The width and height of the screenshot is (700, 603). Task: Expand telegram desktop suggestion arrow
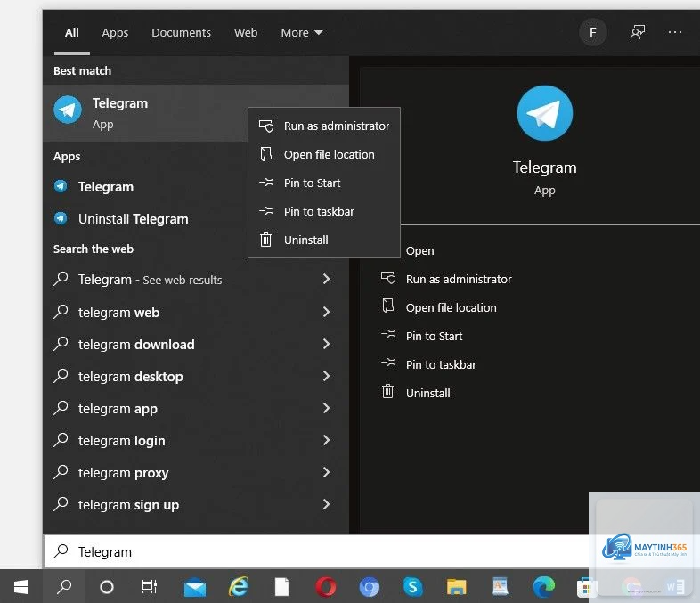[326, 376]
